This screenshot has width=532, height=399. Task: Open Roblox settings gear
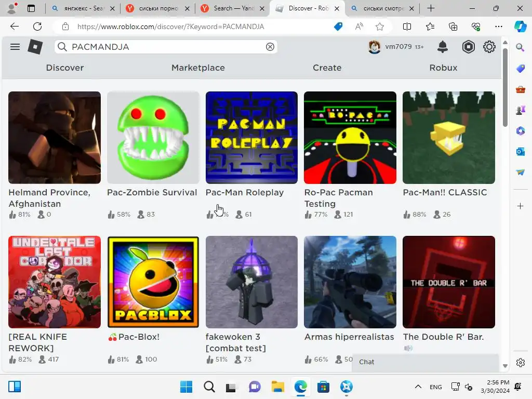tap(489, 47)
